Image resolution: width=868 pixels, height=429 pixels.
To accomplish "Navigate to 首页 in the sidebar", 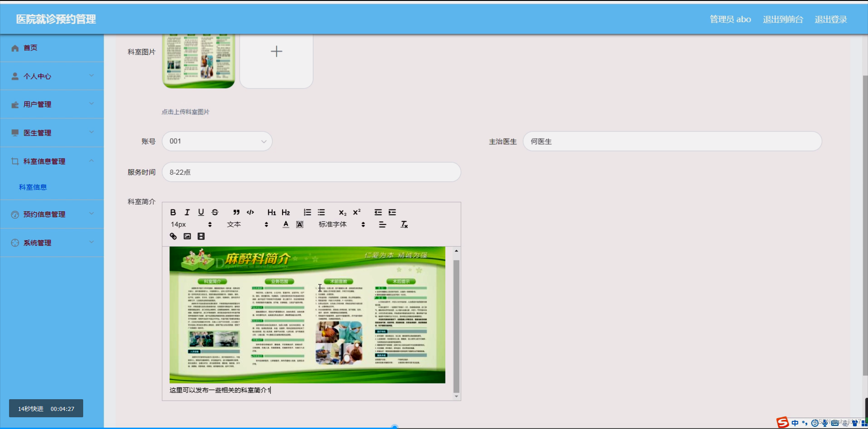I will (x=30, y=48).
